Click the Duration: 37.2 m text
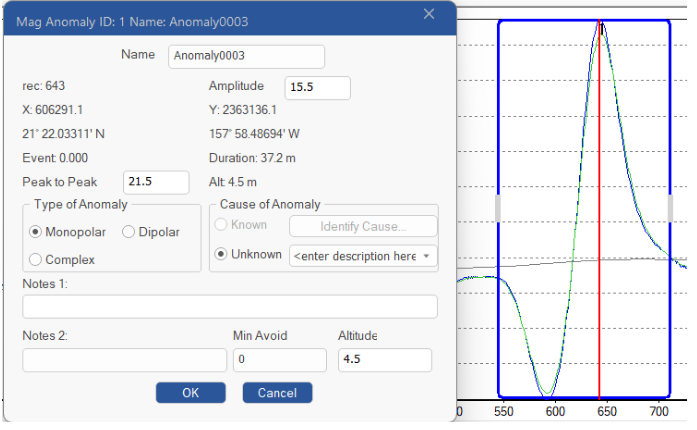 tap(252, 158)
